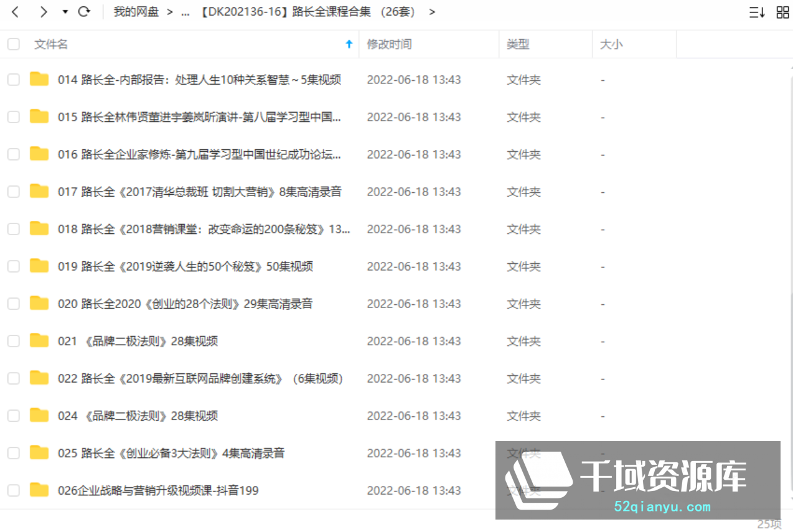This screenshot has width=793, height=532.
Task: Check the box for folder 018
Action: point(13,229)
